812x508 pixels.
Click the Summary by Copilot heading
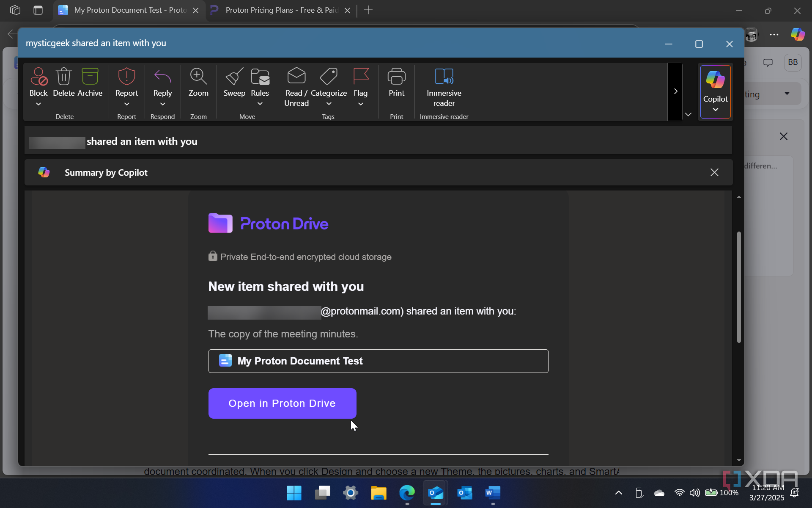coord(106,173)
